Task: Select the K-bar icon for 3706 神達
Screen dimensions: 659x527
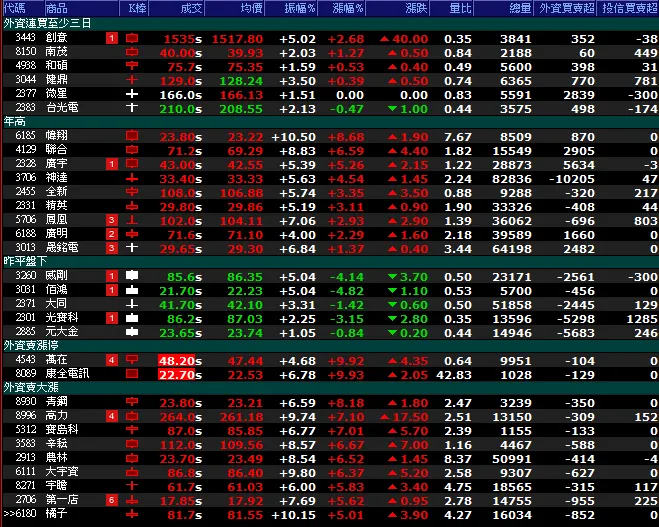Action: [132, 179]
